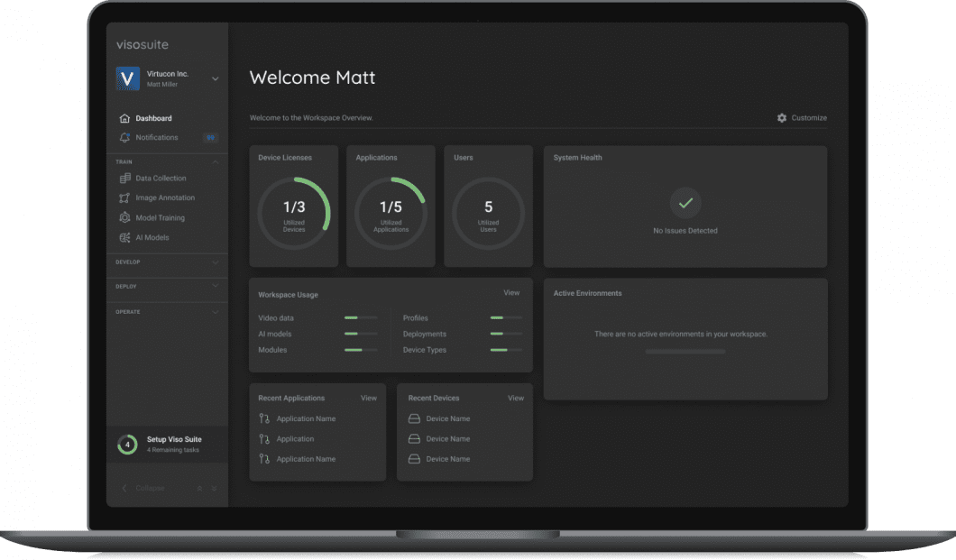Click the Users 5 gauge
This screenshot has height=560, width=956.
point(488,214)
